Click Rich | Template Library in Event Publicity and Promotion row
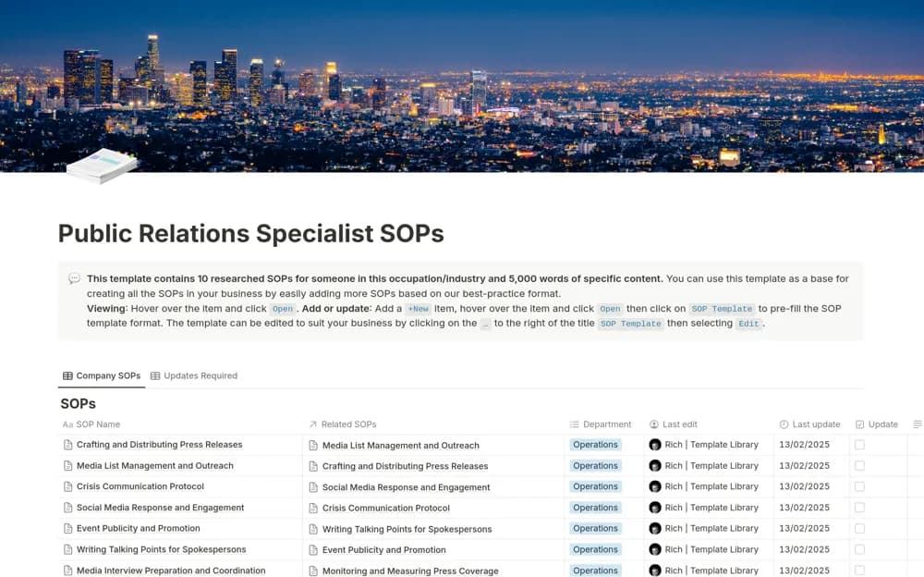 (711, 529)
